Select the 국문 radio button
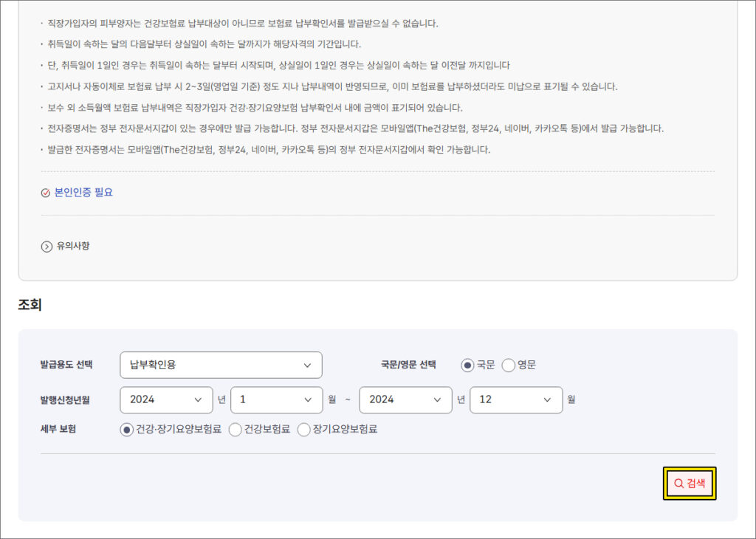 467,365
